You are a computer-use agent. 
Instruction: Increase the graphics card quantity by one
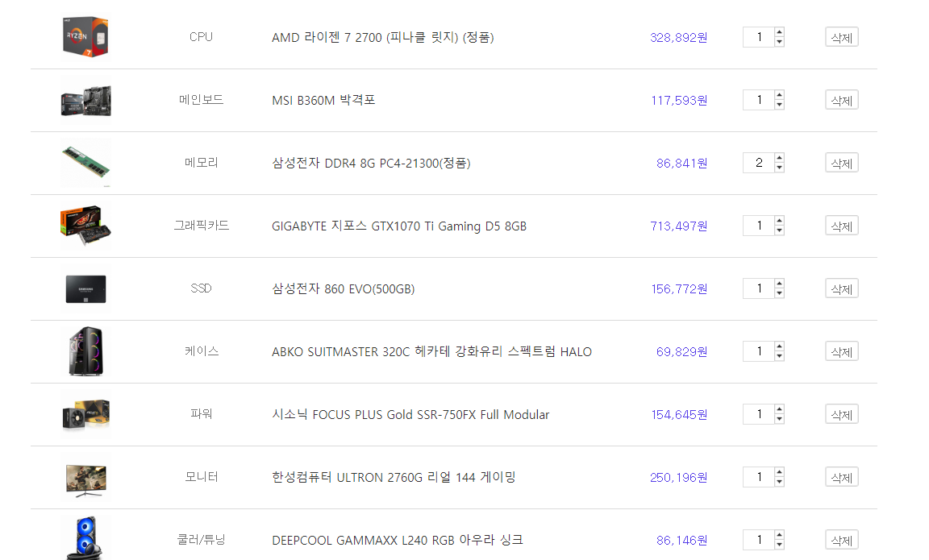(x=779, y=221)
